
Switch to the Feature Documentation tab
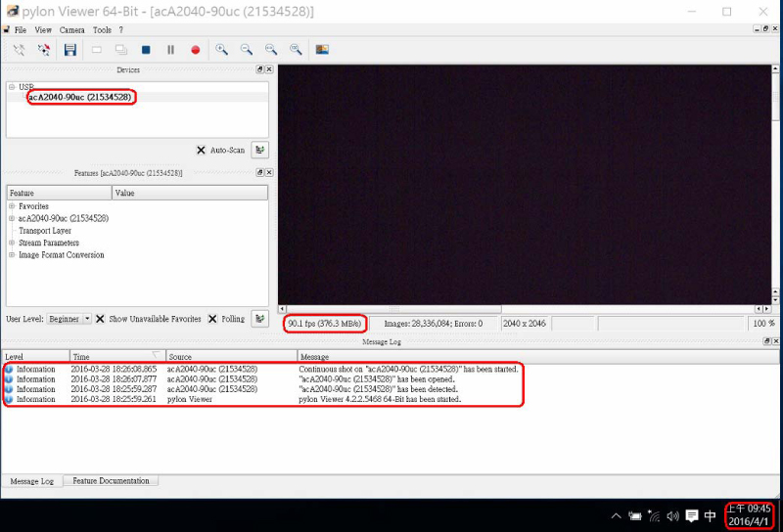pos(111,481)
